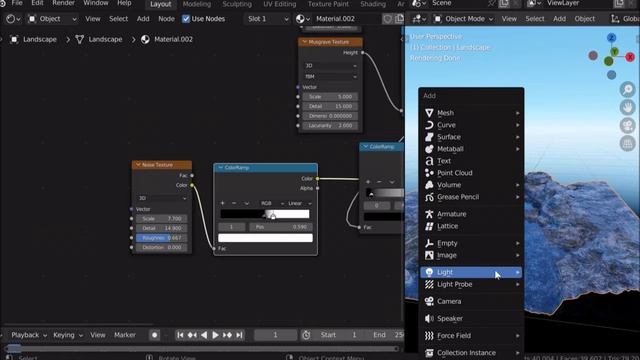Switch to the UV Editing workspace tab
Viewport: 640px width, 360px height.
pos(280,4)
